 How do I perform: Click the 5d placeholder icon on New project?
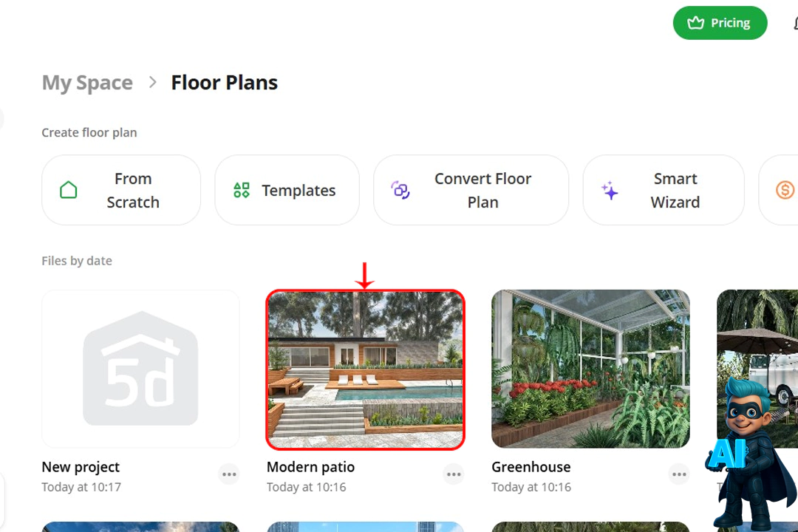point(140,369)
